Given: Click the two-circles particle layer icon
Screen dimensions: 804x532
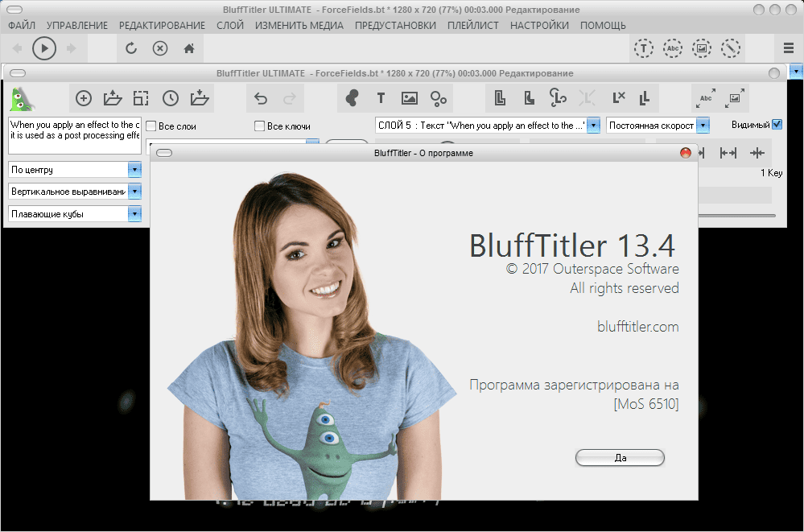Looking at the screenshot, I should click(x=439, y=98).
